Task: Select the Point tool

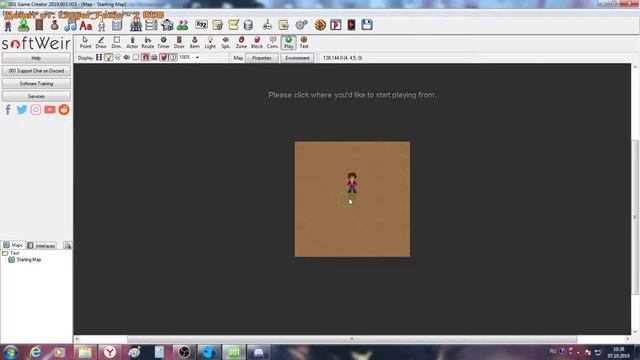Action: [85, 42]
